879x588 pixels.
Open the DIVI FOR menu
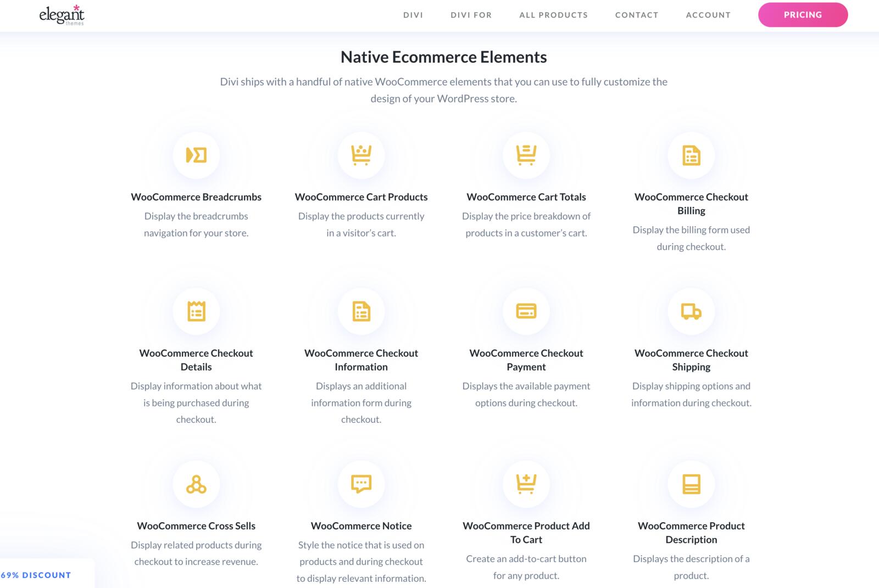471,15
